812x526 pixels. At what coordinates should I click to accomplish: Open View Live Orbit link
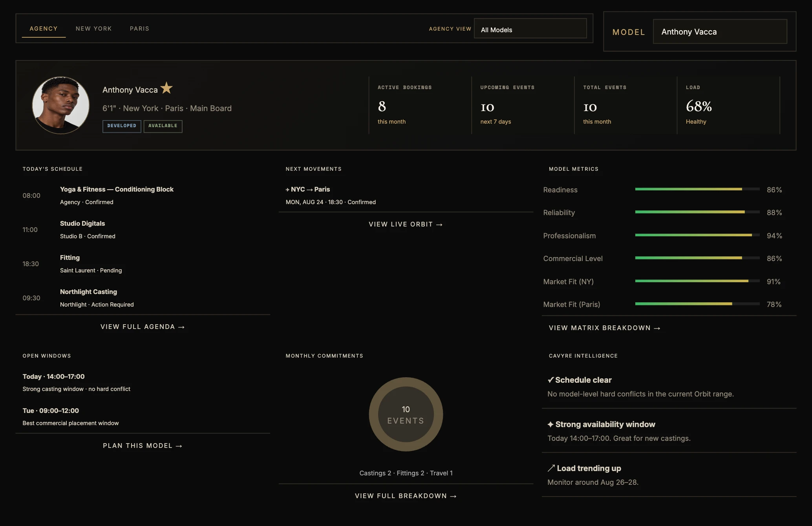click(406, 224)
